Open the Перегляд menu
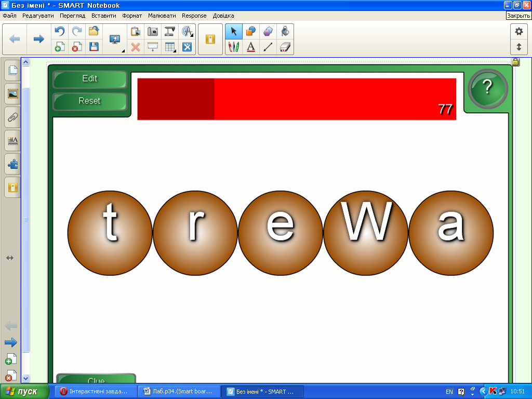The height and width of the screenshot is (399, 532). 72,16
